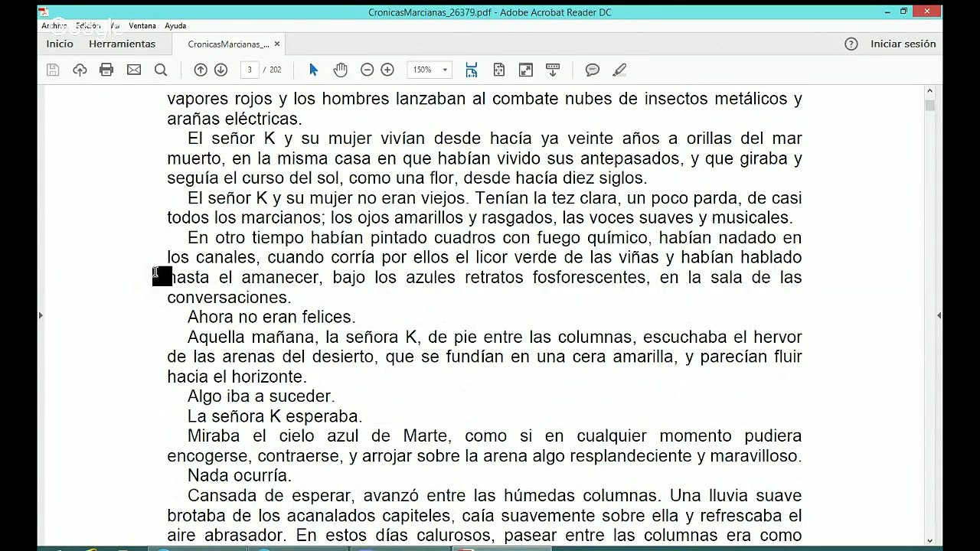Go to previous page arrow
Screen dimensions: 980x551
(x=201, y=70)
